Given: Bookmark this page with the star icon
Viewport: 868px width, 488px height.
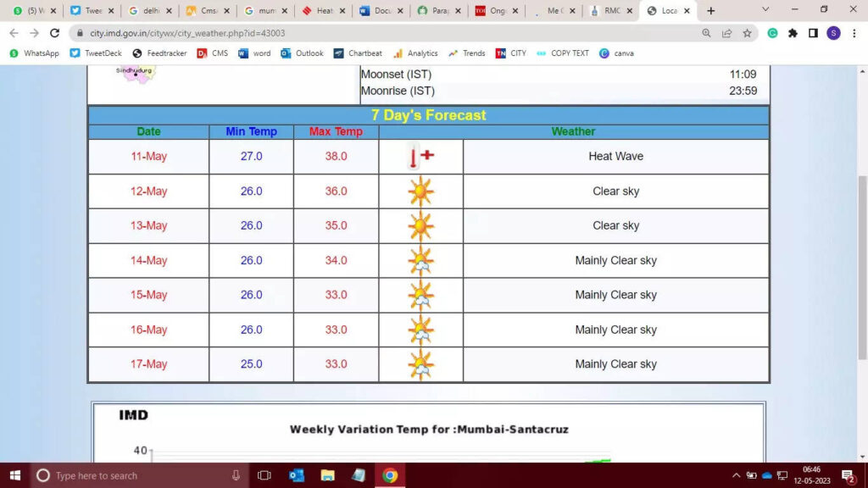Looking at the screenshot, I should [747, 33].
